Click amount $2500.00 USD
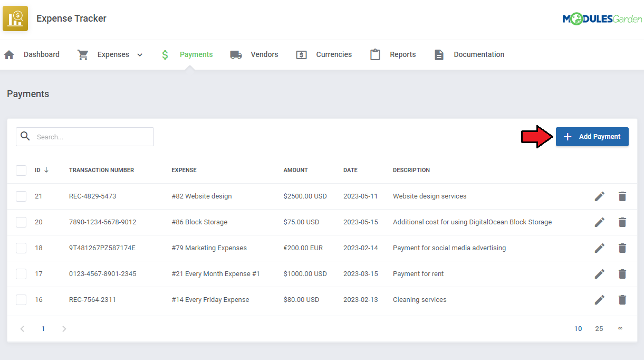Image resolution: width=644 pixels, height=360 pixels. pos(305,196)
